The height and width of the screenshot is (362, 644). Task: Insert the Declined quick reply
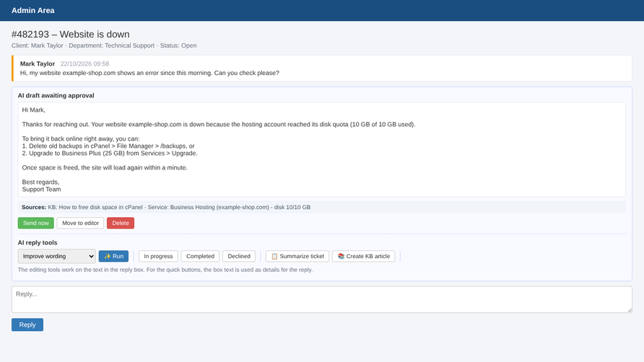coord(239,256)
